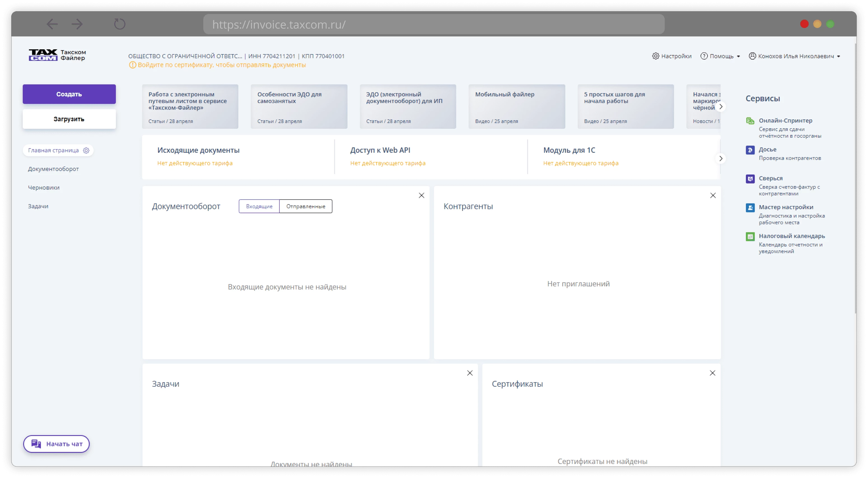Open Задачи in the sidebar
Screen dimensions: 868x478
(x=38, y=206)
